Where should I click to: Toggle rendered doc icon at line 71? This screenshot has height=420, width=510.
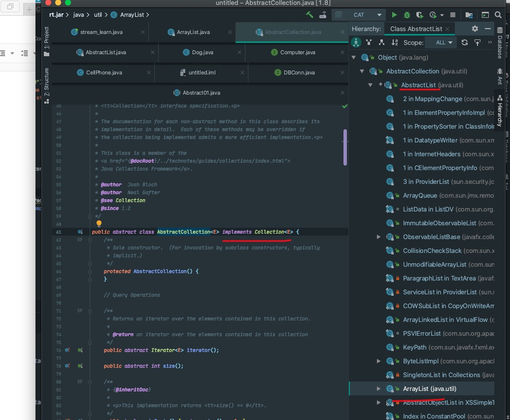(80, 311)
